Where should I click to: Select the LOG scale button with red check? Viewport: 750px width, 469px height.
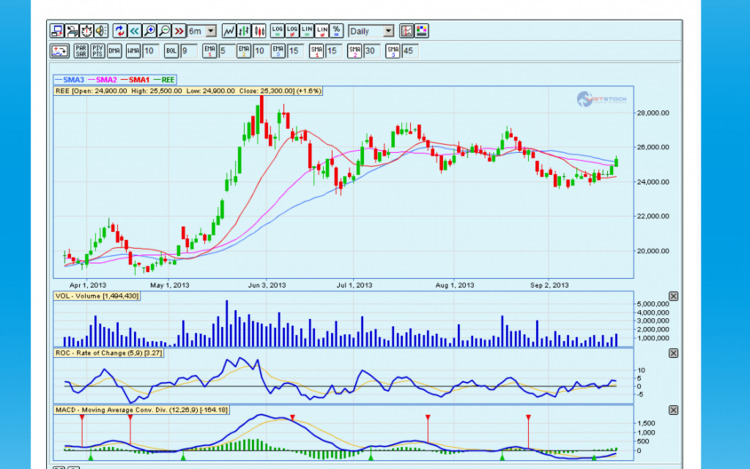(x=292, y=31)
